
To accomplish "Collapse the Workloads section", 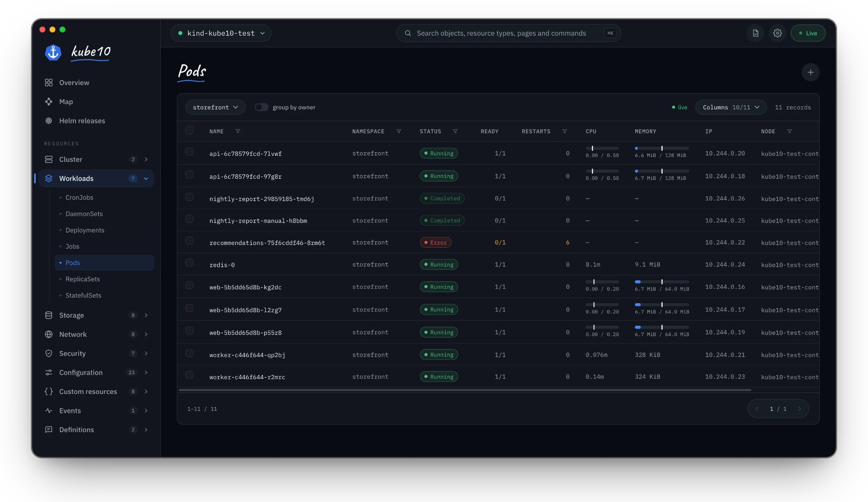I will 146,179.
